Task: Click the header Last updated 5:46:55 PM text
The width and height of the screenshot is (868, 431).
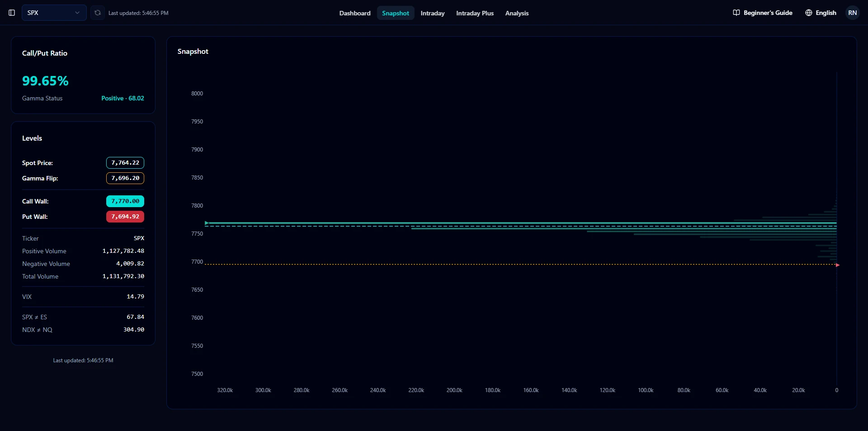Action: tap(138, 13)
